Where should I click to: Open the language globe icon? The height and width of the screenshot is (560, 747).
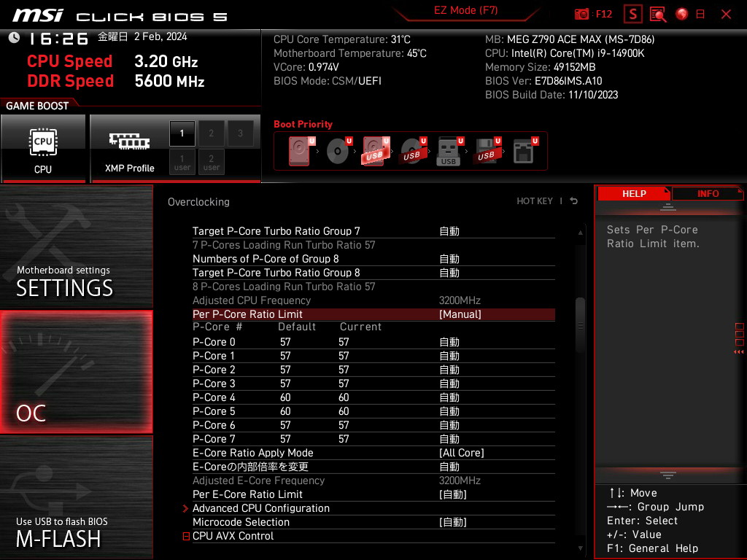click(x=682, y=15)
